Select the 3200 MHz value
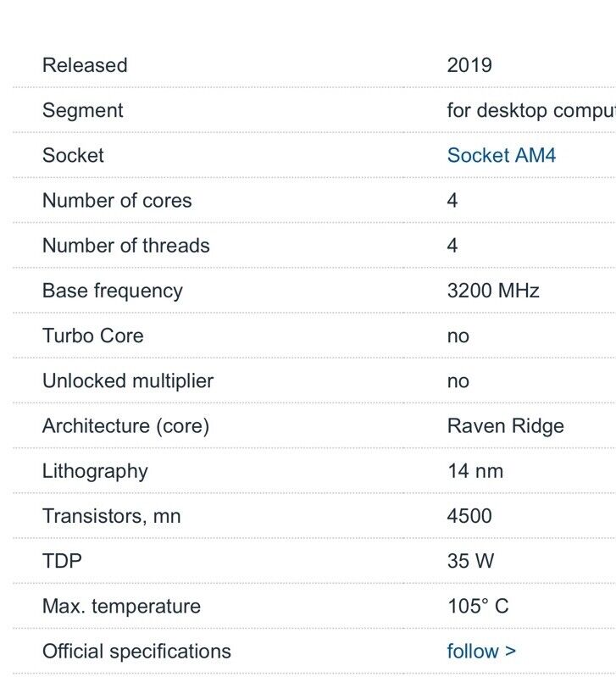This screenshot has height=677, width=616. click(x=493, y=291)
